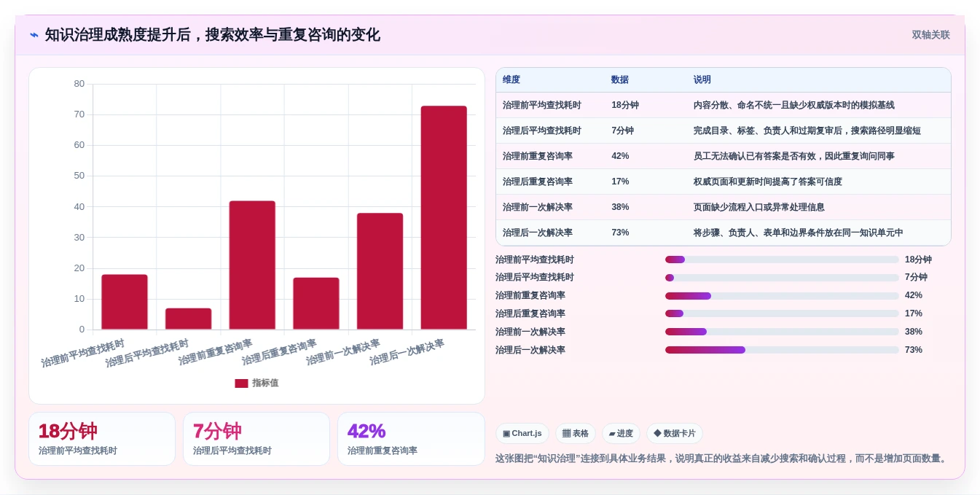Click the 治理前平均查找耗时 bar in chart

click(125, 302)
